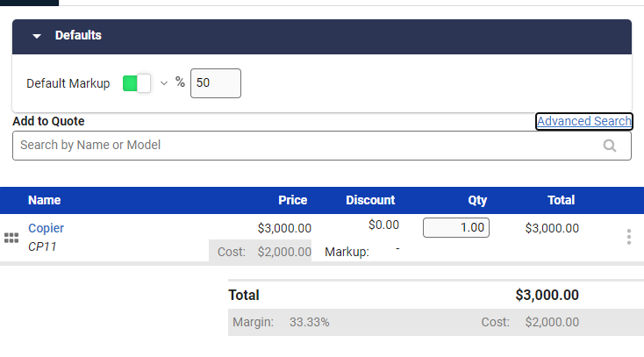Collapse the Defaults section triangle
Image resolution: width=644 pixels, height=357 pixels.
(37, 36)
